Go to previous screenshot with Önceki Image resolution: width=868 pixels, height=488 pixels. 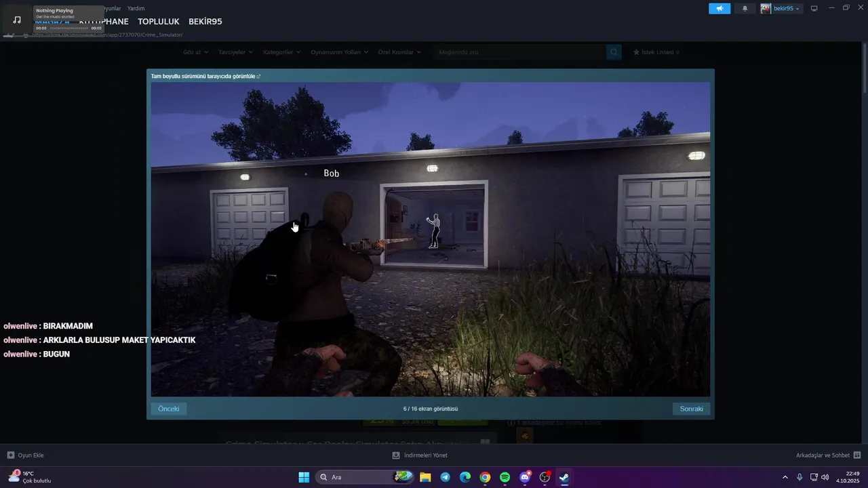[169, 409]
